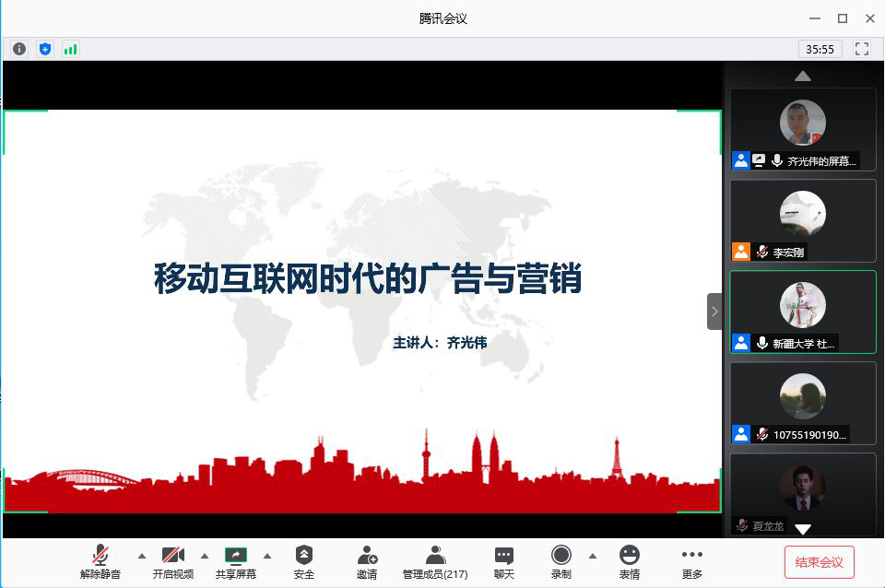
Task: Click the muted mic icon beside 李宏刚
Action: tap(762, 252)
